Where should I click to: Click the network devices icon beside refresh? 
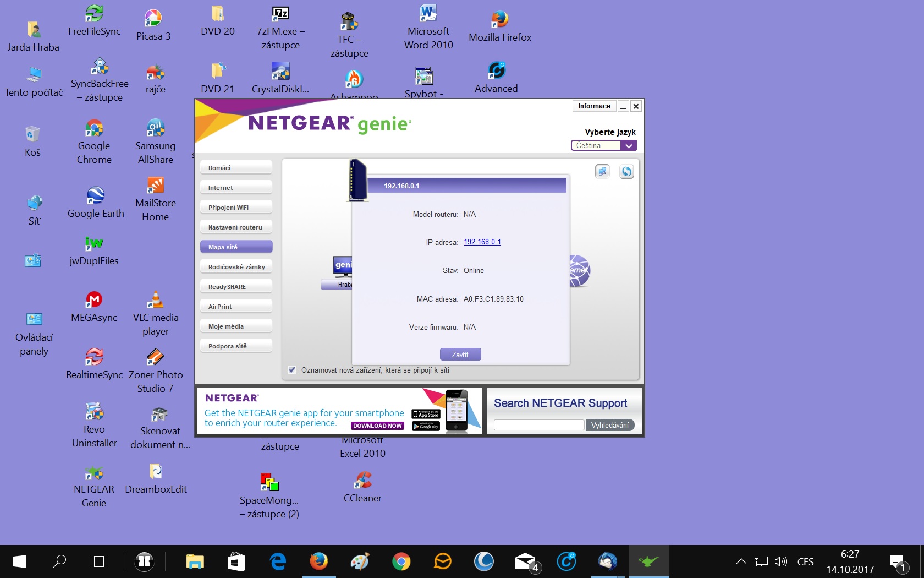602,172
